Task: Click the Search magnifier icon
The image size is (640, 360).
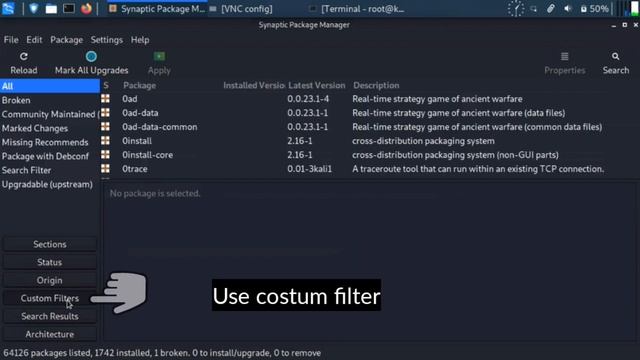Action: click(x=616, y=56)
